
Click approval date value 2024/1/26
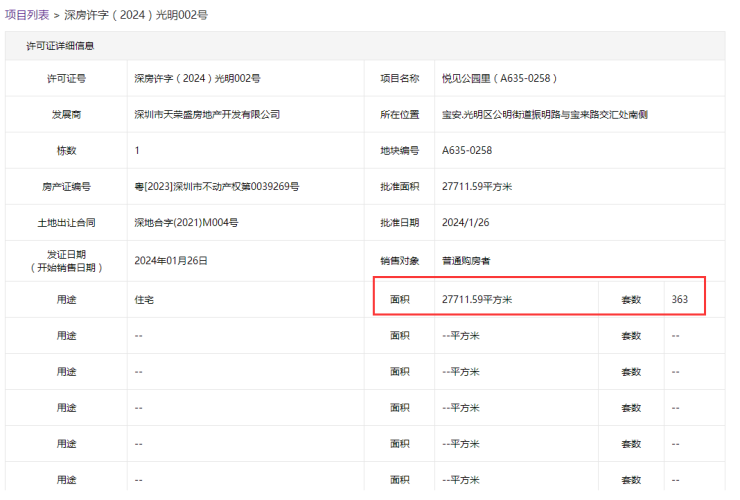pyautogui.click(x=463, y=222)
